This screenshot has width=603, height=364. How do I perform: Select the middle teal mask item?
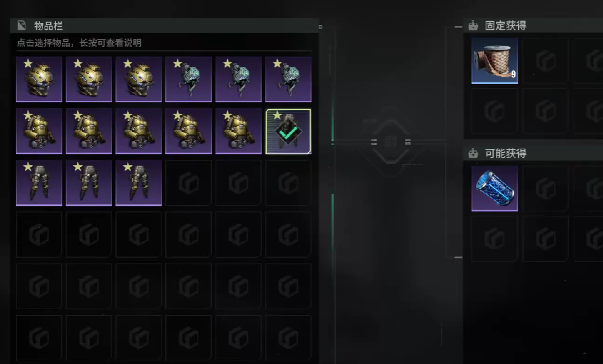[239, 79]
